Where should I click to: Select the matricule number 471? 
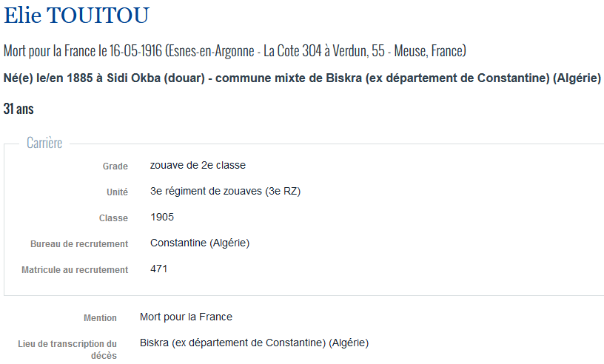tap(158, 269)
